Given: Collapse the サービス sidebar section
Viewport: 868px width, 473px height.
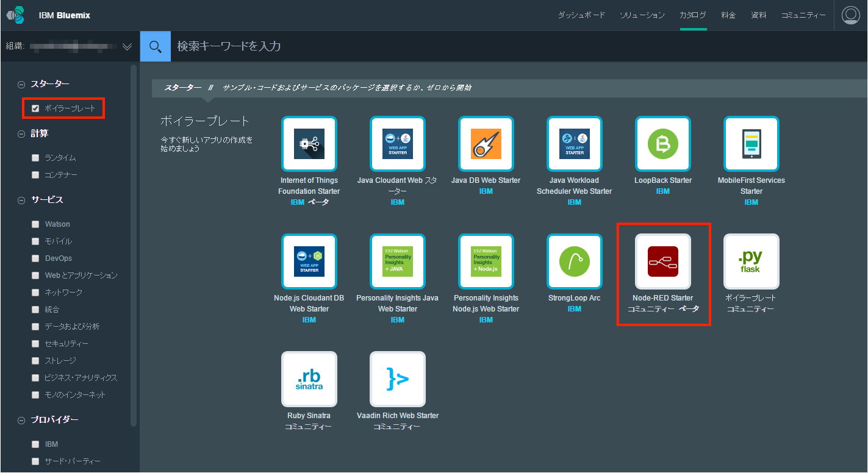Looking at the screenshot, I should (22, 200).
